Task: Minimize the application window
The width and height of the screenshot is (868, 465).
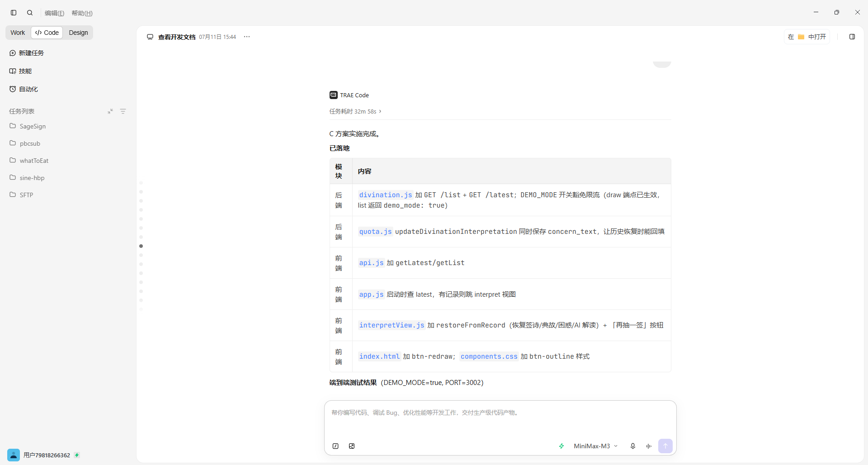Action: coord(816,12)
